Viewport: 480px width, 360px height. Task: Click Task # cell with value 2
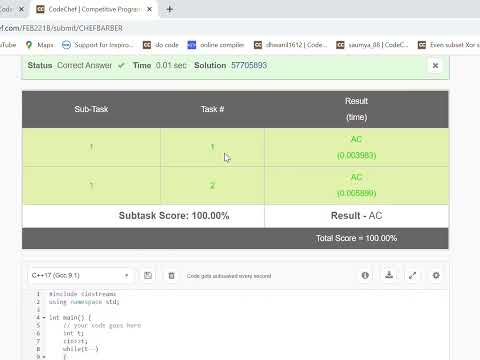[212, 185]
